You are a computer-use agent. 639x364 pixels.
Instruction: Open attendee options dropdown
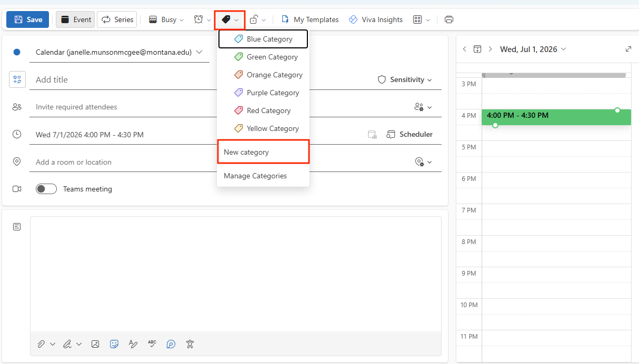coord(423,107)
